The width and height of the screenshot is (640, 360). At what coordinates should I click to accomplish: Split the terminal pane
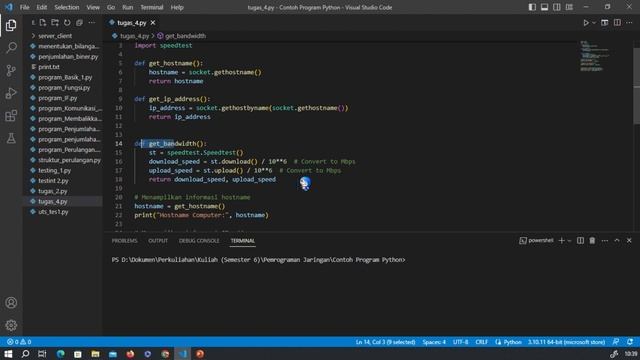580,240
